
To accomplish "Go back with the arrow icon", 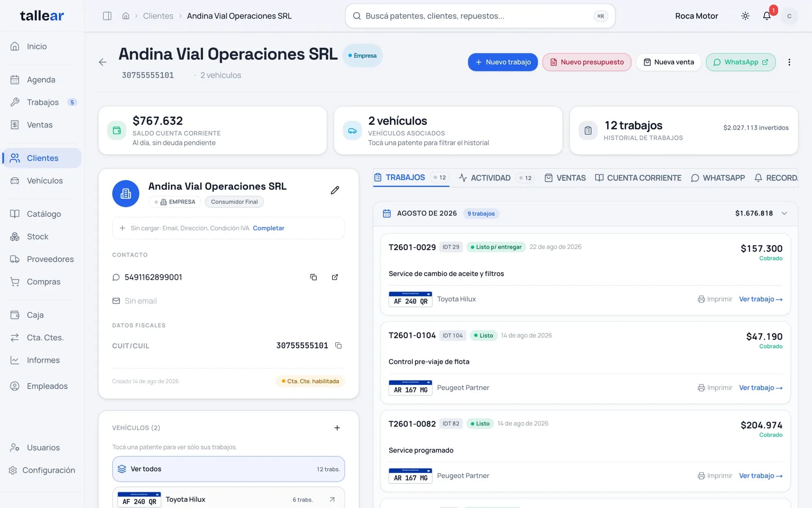I will coord(102,62).
